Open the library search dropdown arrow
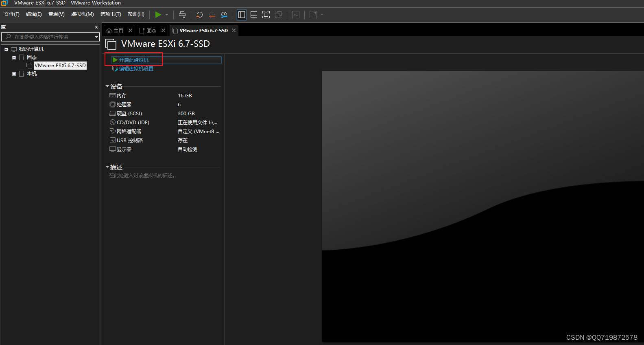The width and height of the screenshot is (644, 345). point(96,37)
